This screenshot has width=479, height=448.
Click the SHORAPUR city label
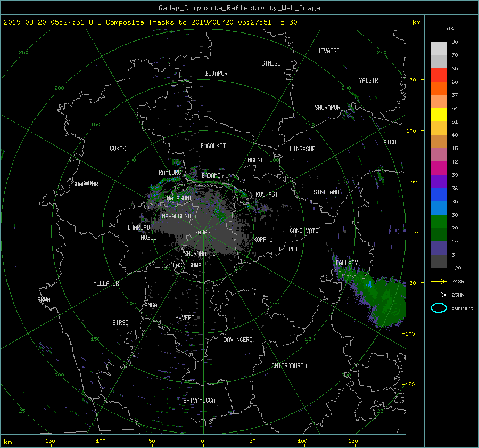coord(327,108)
